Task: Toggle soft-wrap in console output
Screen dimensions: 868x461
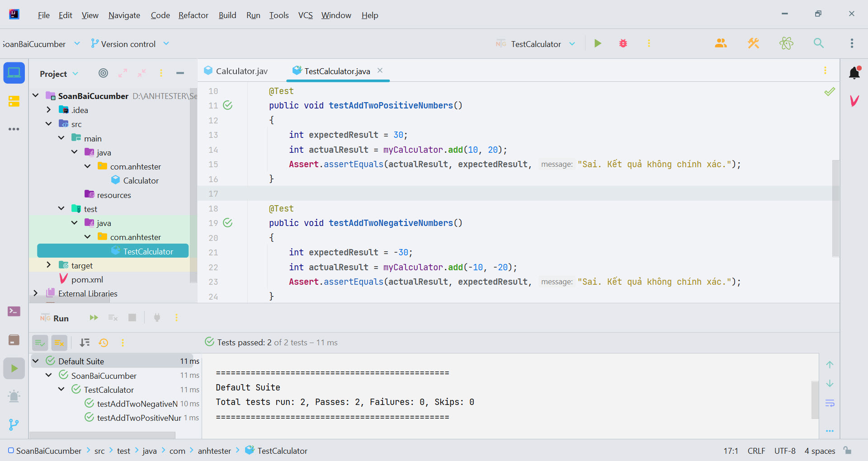Action: coord(830,403)
